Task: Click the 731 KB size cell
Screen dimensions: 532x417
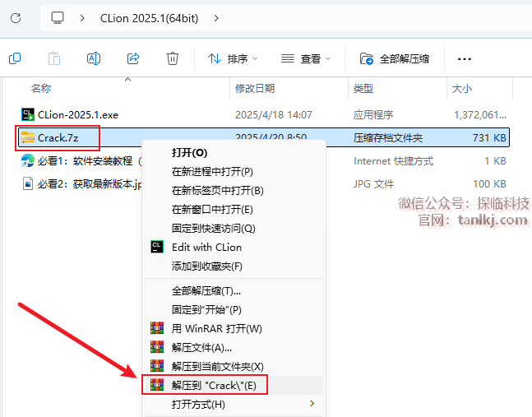Action: (x=489, y=137)
